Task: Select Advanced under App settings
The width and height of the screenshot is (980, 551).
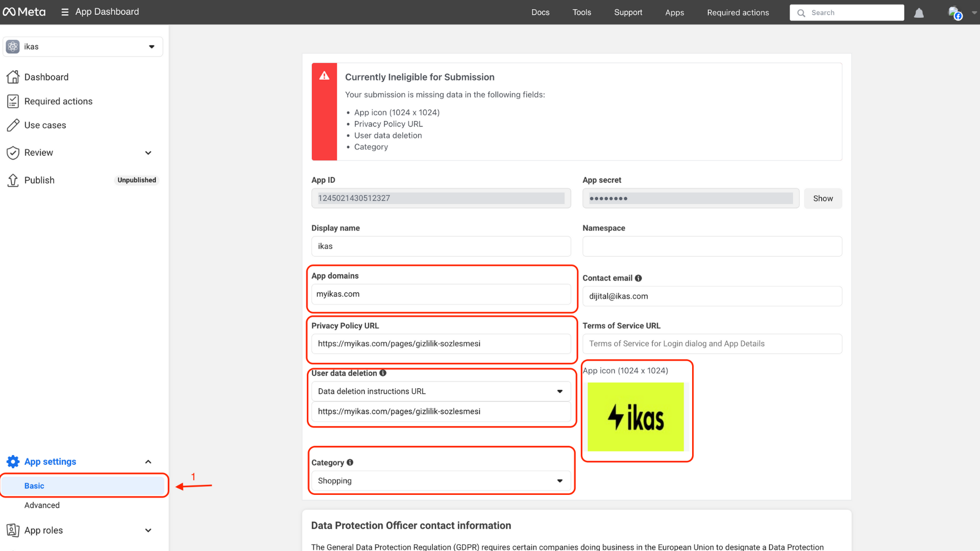Action: [x=42, y=505]
